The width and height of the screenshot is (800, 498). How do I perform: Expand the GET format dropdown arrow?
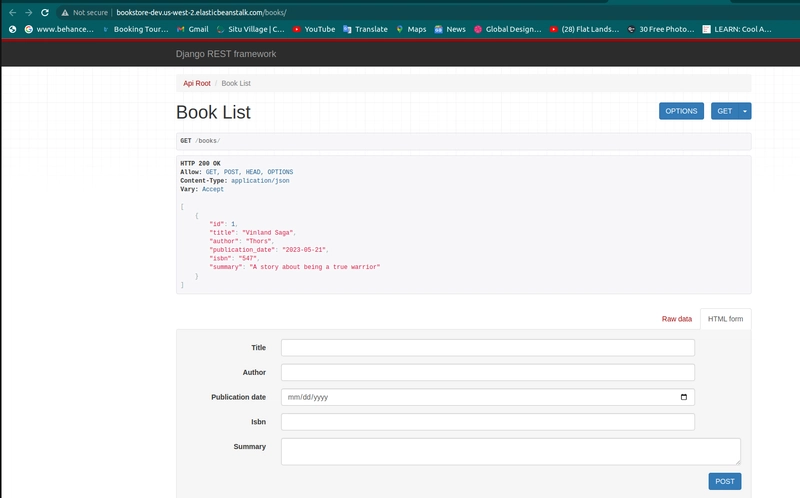tap(745, 111)
